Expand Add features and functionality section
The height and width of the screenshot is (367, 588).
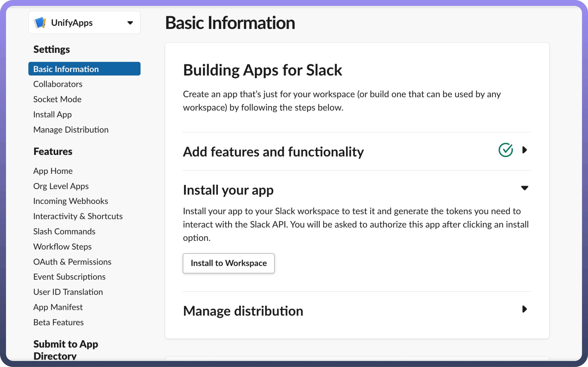[x=525, y=150]
